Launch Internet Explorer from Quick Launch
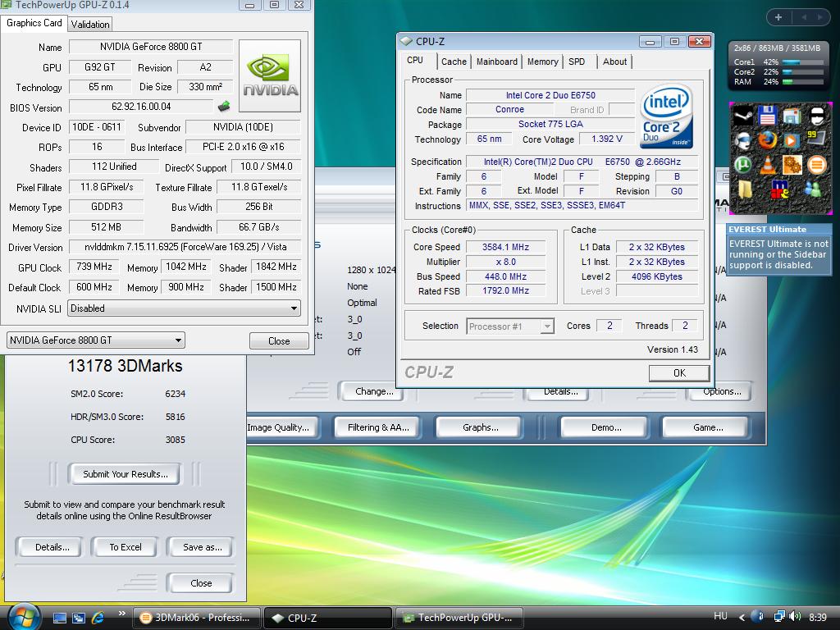The height and width of the screenshot is (630, 840). tap(98, 618)
